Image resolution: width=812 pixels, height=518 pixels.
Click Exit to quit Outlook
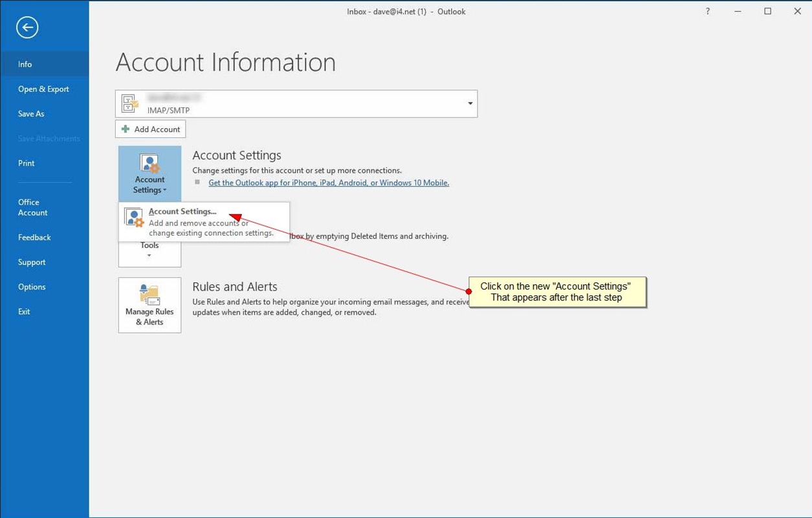(x=24, y=311)
